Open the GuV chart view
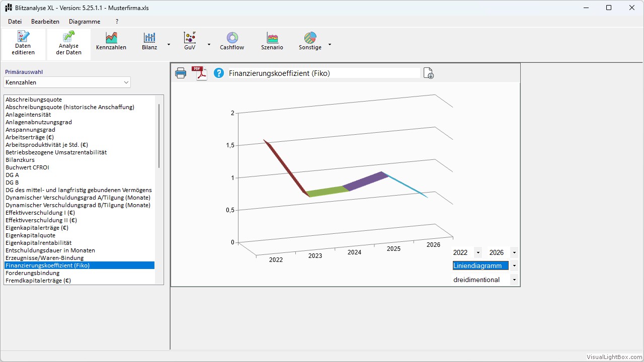 (x=190, y=42)
